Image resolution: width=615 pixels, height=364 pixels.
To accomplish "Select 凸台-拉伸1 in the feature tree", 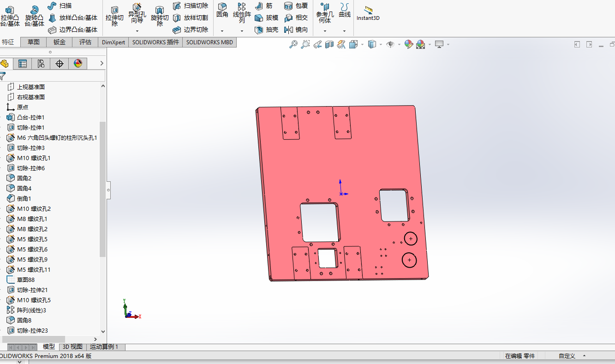I will (26, 117).
